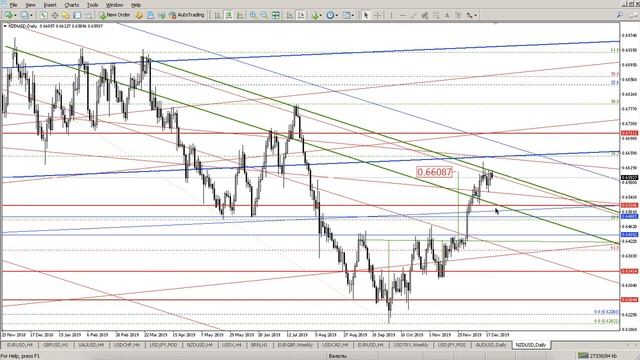Expand the Templates dropdown arrow
Viewport: 640px width, 360px height.
click(x=353, y=15)
